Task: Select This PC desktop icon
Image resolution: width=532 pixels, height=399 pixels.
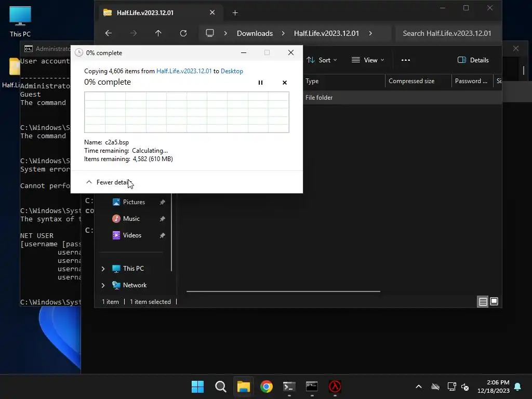Action: (20, 21)
